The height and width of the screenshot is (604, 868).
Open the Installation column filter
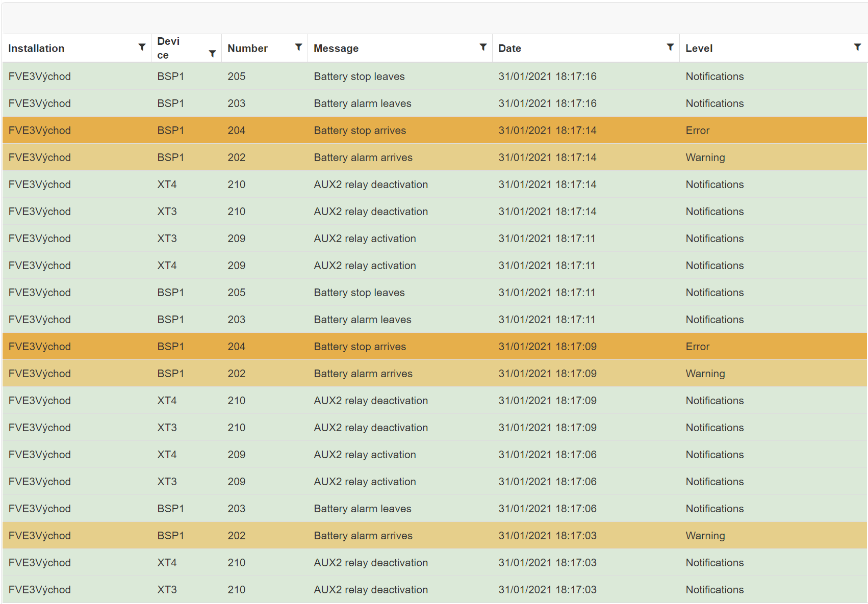[x=142, y=47]
